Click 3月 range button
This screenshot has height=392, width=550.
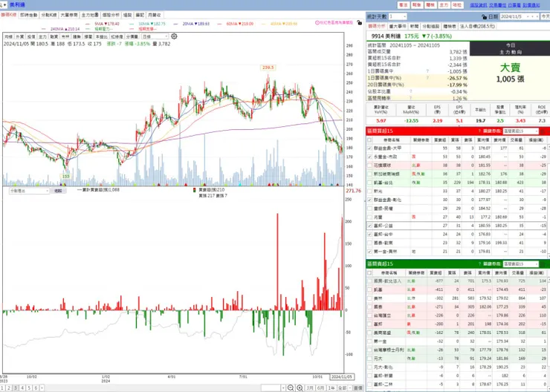tap(310, 388)
